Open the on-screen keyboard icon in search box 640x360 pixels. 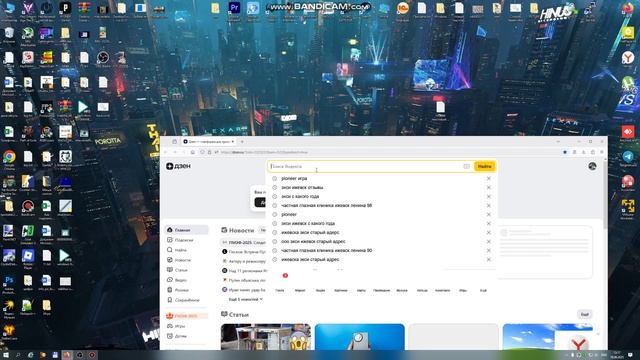(467, 167)
